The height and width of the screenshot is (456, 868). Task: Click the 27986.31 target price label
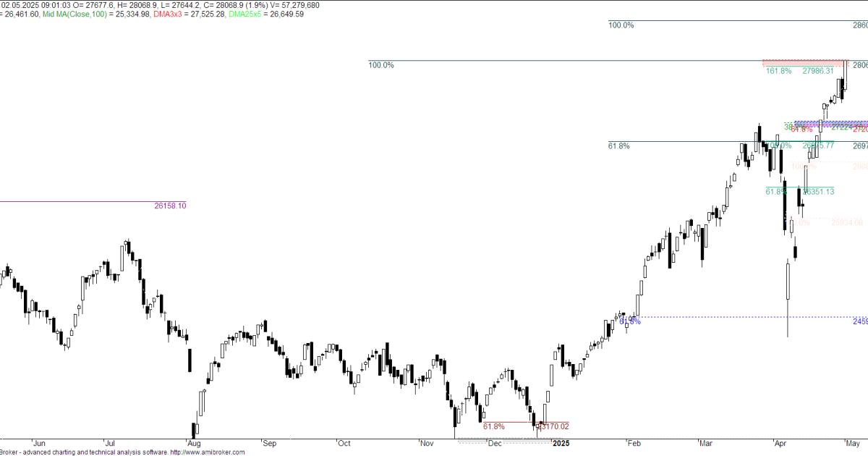[x=818, y=71]
